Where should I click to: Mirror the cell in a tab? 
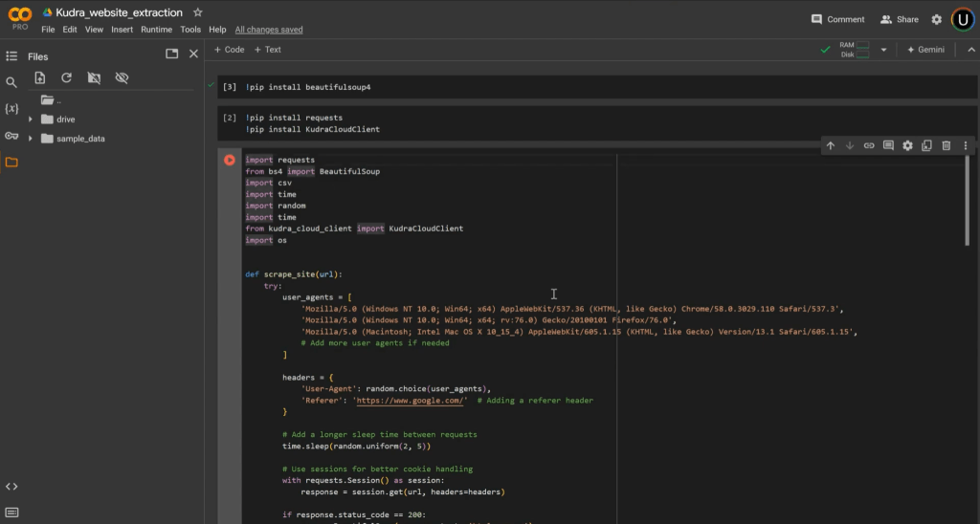coord(926,145)
